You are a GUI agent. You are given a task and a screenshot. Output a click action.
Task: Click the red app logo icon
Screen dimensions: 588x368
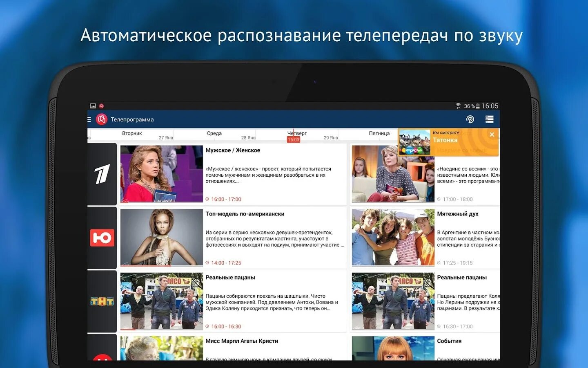click(101, 119)
